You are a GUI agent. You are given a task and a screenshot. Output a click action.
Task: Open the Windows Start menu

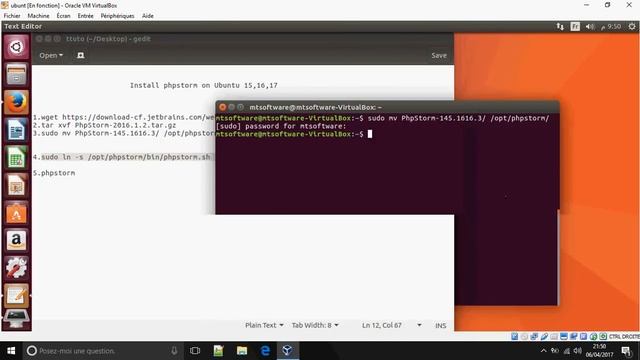11,351
